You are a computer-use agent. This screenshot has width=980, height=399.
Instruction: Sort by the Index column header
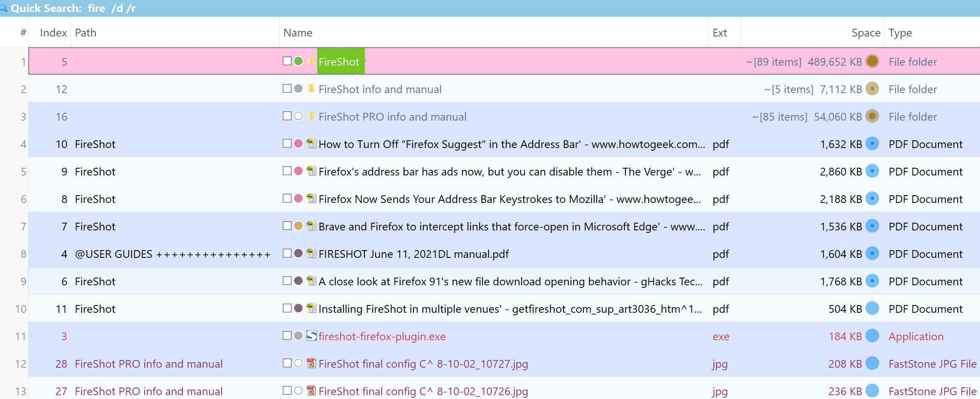53,33
